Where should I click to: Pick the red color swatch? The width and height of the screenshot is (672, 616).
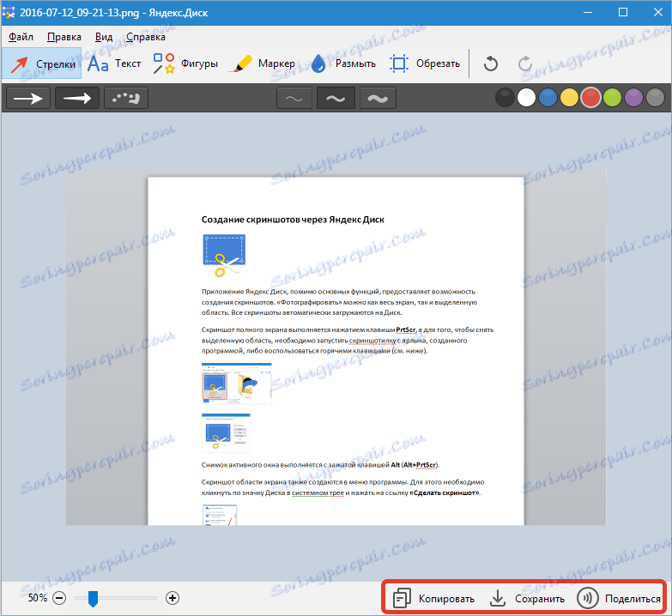[x=590, y=98]
